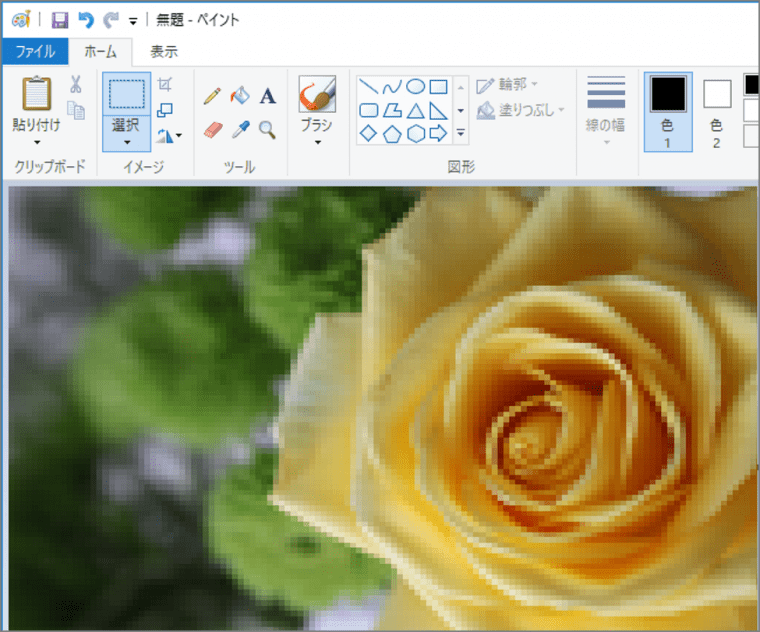The width and height of the screenshot is (760, 632).
Task: Select the Fill with color bucket tool
Action: (240, 95)
